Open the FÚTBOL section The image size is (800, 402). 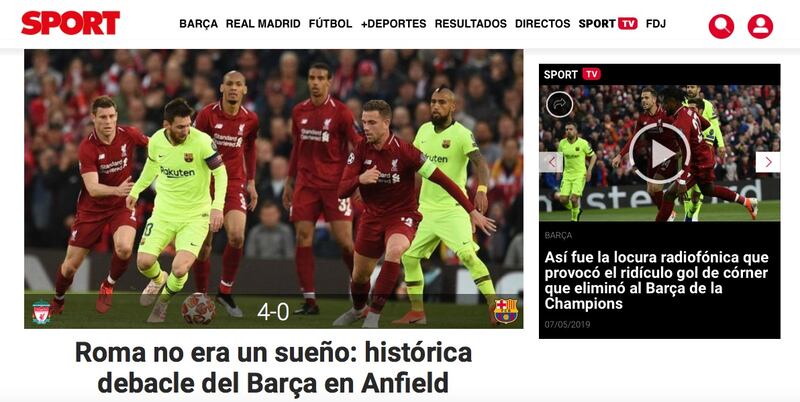331,23
